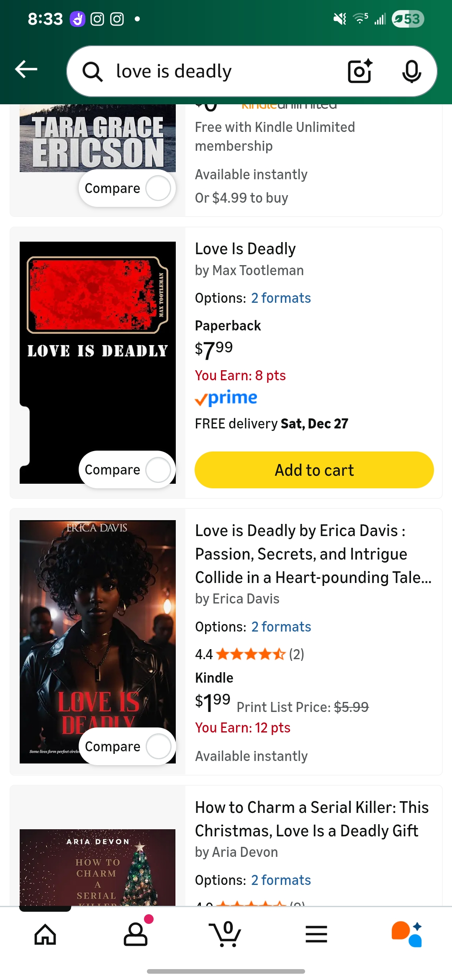The width and height of the screenshot is (452, 980).
Task: Expand 2 formats for Erica Davis book
Action: [281, 627]
